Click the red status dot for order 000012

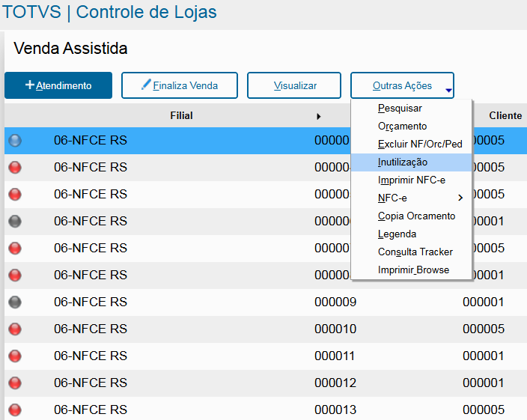(15, 383)
